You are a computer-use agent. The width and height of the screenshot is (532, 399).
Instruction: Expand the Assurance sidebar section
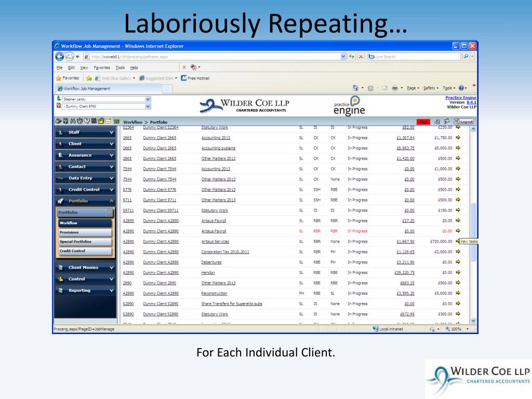coord(85,155)
